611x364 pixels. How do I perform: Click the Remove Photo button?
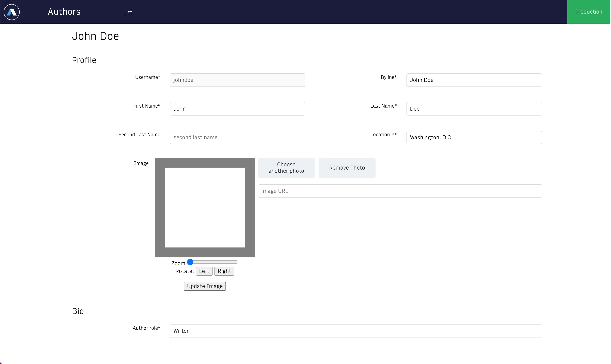347,168
